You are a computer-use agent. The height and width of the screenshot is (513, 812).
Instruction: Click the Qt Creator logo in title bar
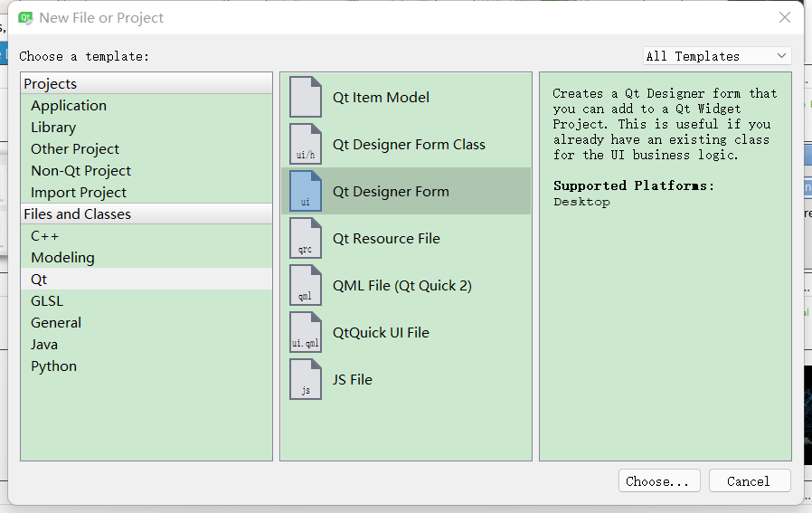(x=25, y=17)
